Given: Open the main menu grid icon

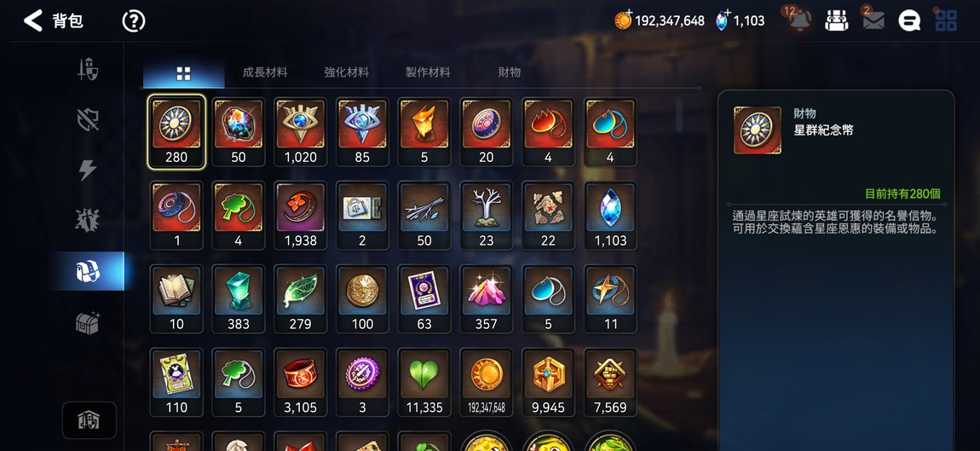Looking at the screenshot, I should click(946, 20).
